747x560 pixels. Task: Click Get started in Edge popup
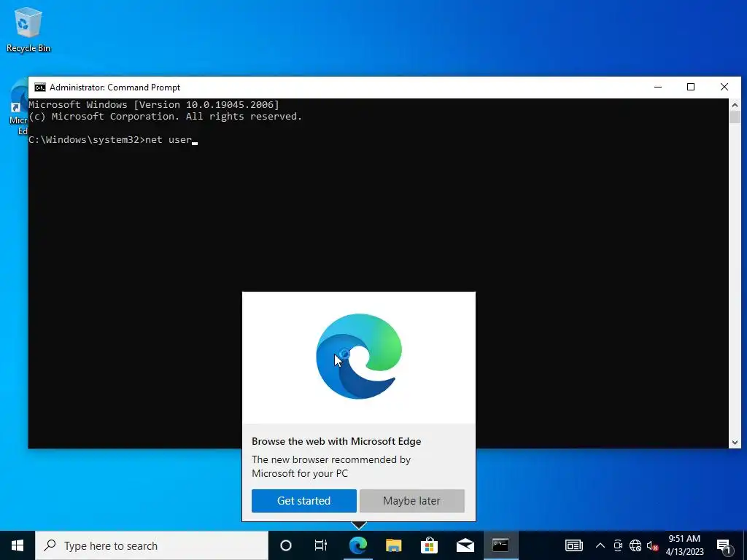[x=304, y=501]
